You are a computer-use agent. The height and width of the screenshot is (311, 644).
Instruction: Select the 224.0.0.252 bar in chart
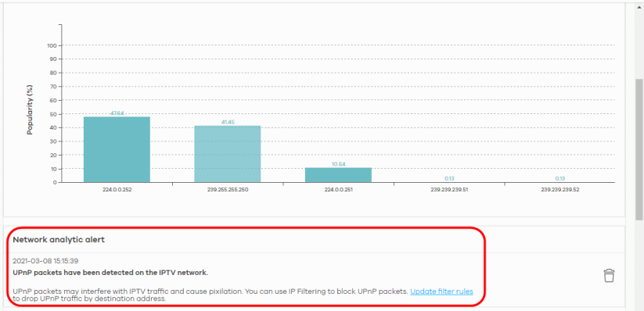pos(117,149)
